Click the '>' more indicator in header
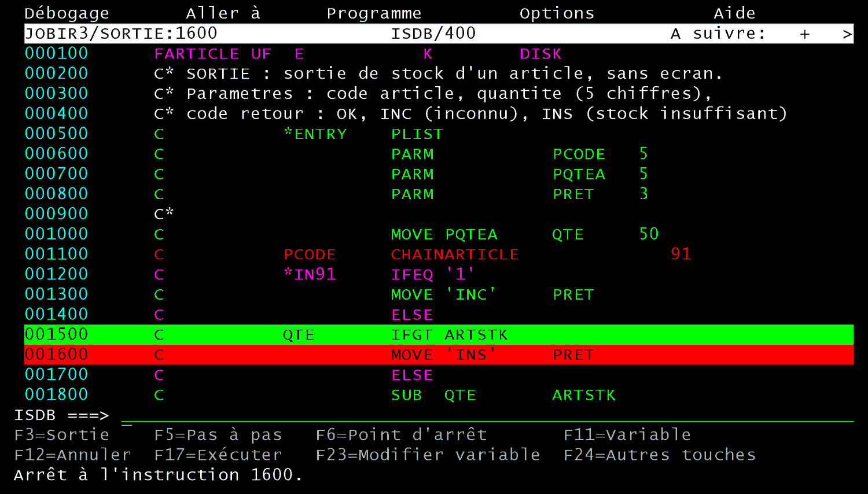 pos(848,34)
